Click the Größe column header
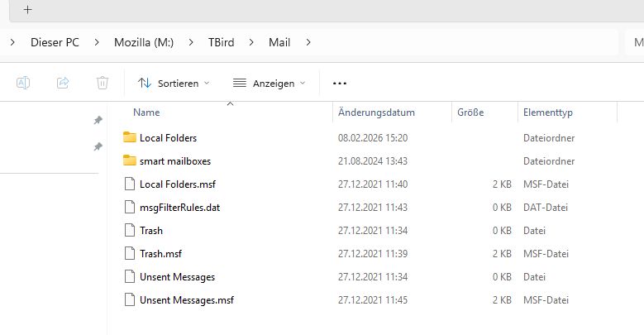 coord(470,112)
